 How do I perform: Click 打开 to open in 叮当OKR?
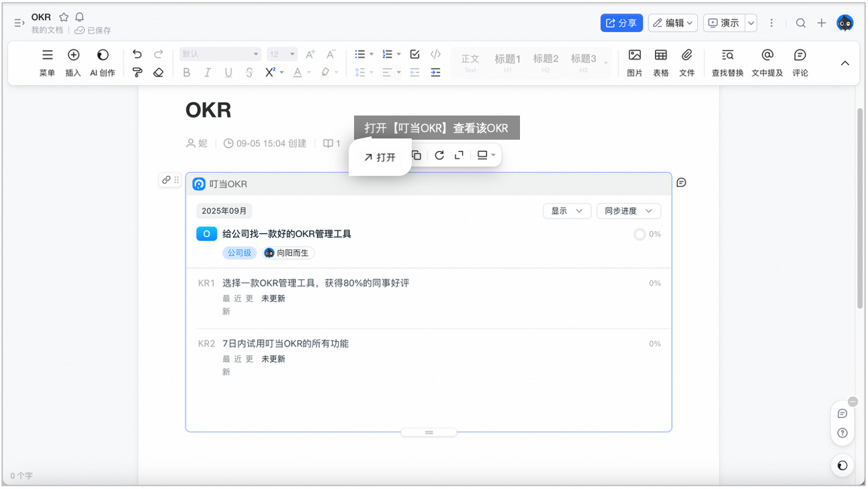[x=380, y=157]
